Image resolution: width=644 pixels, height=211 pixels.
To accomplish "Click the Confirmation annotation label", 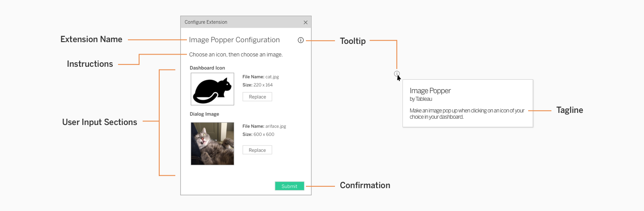I will click(365, 185).
